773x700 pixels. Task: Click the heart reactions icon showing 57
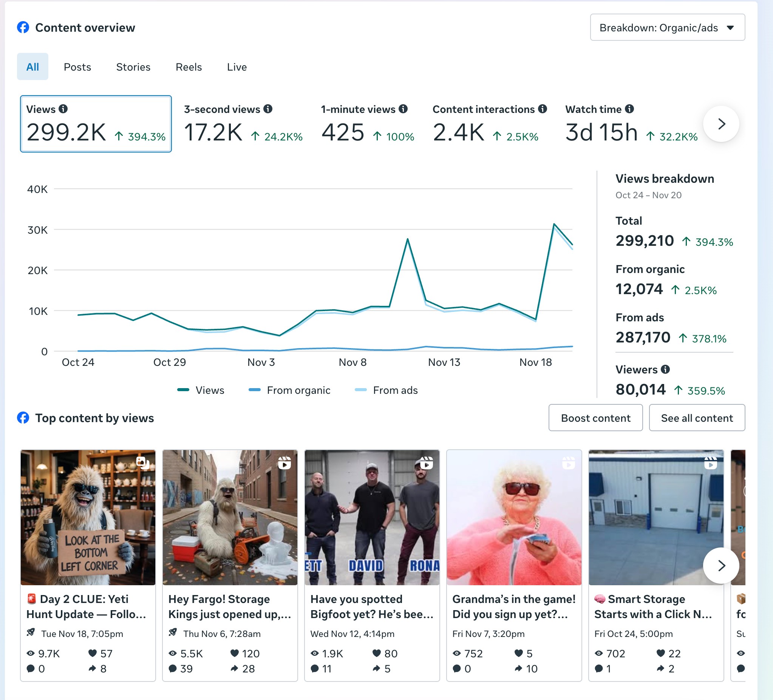[93, 653]
